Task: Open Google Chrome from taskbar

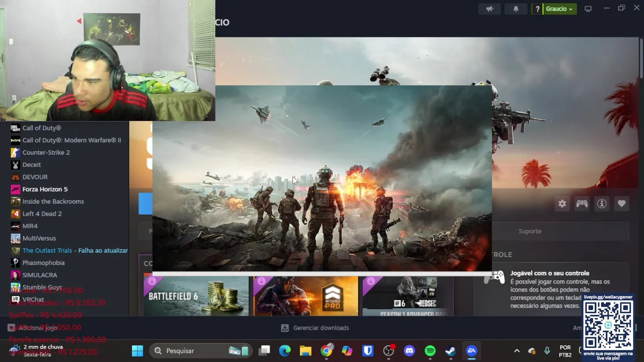Action: pyautogui.click(x=327, y=351)
